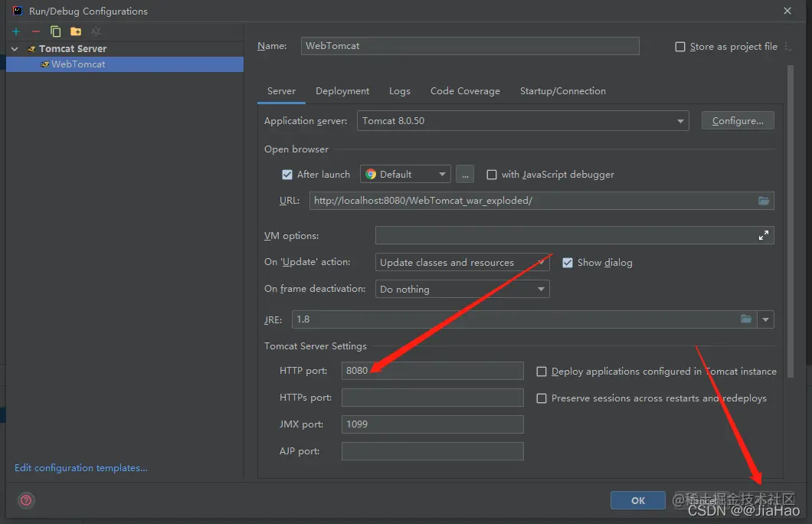This screenshot has width=812, height=524.
Task: Open Edit configuration templates link
Action: click(x=80, y=468)
